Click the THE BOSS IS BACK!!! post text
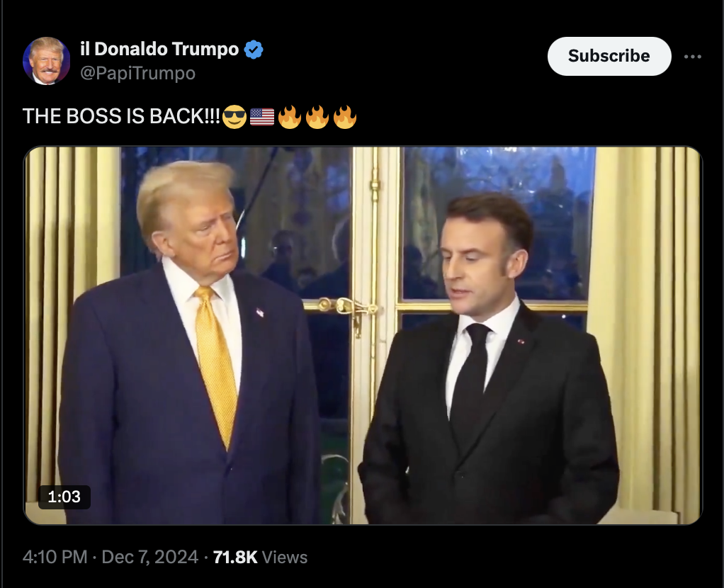 (121, 116)
